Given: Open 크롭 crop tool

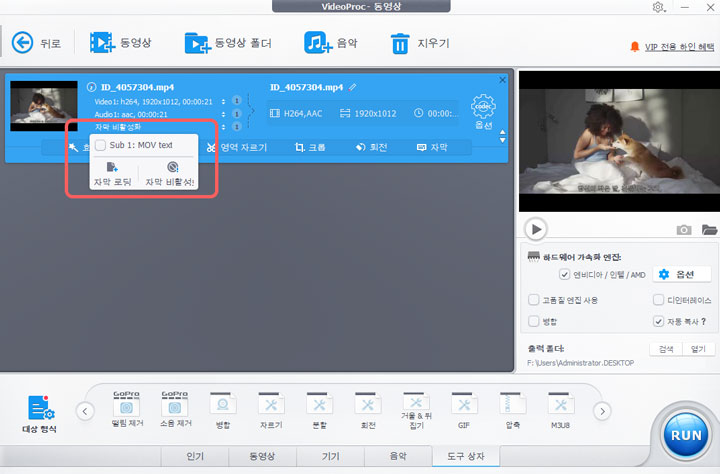Looking at the screenshot, I should [310, 147].
